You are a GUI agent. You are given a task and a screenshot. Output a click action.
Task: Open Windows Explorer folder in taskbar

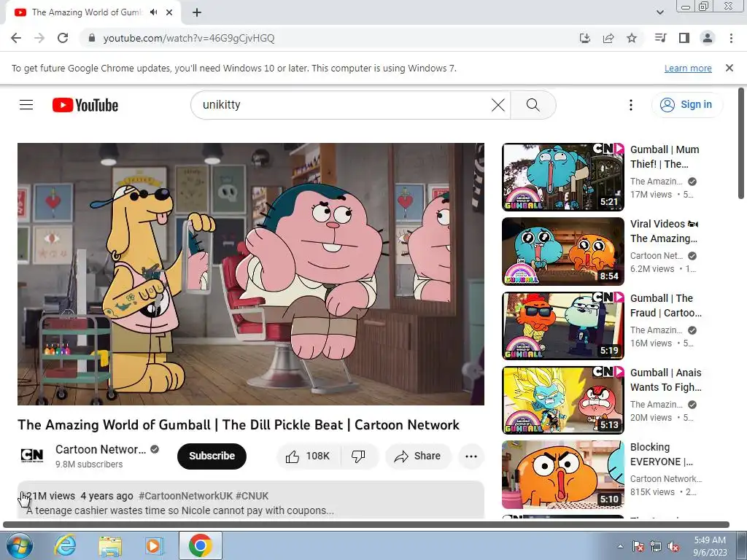coord(110,546)
